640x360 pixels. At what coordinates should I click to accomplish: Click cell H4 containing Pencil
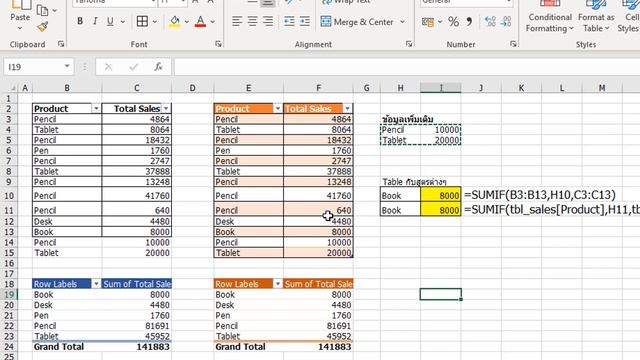pos(400,130)
